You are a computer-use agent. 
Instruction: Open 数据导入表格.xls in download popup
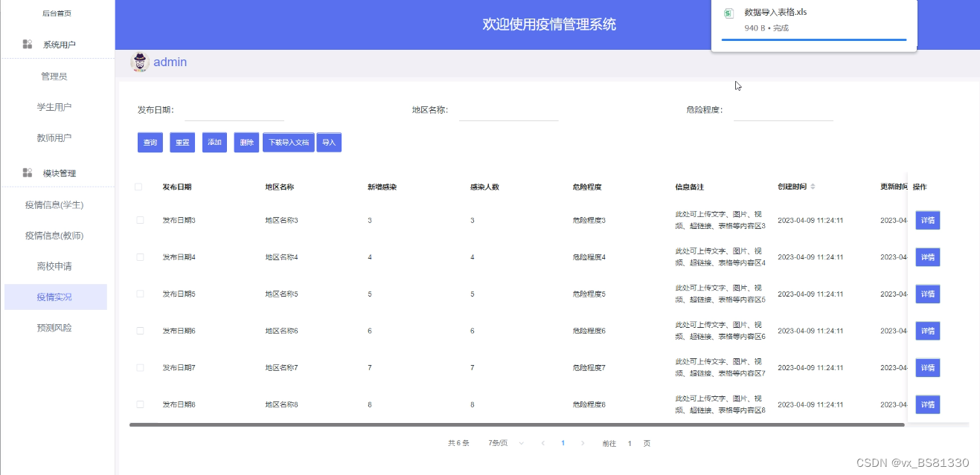tap(777, 13)
